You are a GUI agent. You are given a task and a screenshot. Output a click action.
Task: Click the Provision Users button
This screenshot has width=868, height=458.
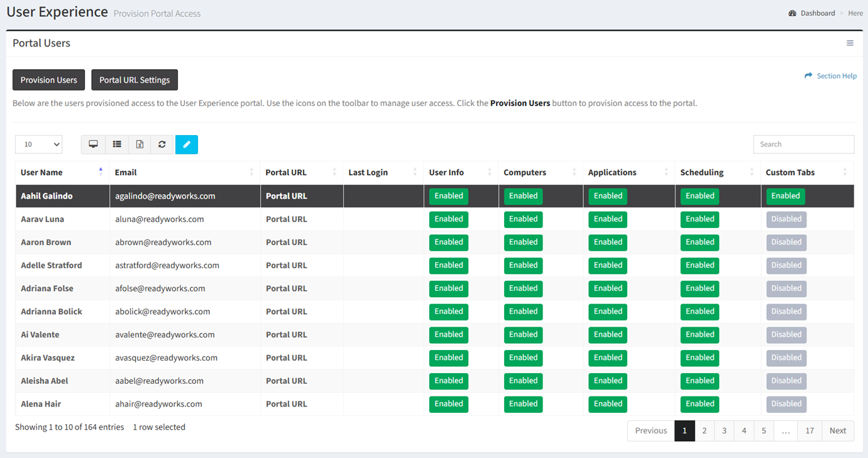[x=49, y=80]
